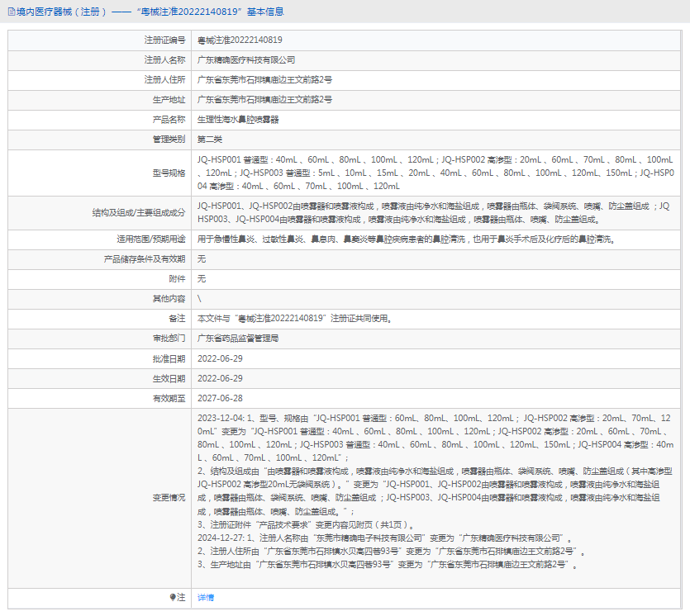Select approval department 广东省药品监督管理局

[238, 338]
